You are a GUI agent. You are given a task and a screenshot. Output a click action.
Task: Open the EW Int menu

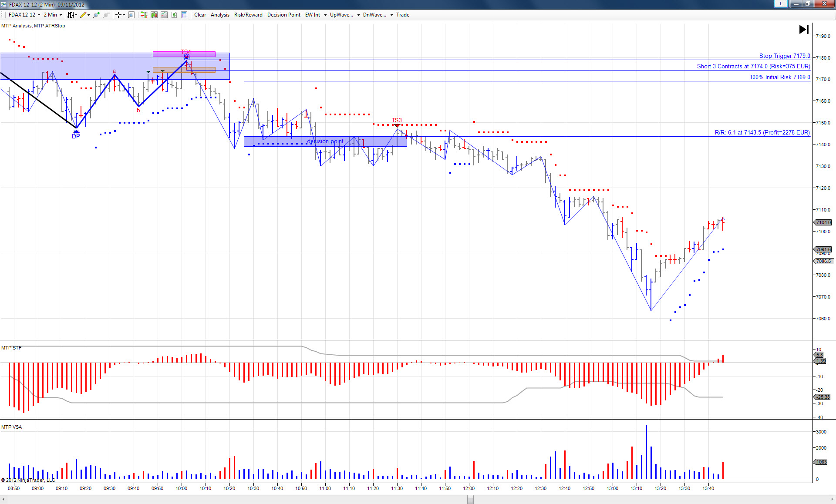click(313, 15)
